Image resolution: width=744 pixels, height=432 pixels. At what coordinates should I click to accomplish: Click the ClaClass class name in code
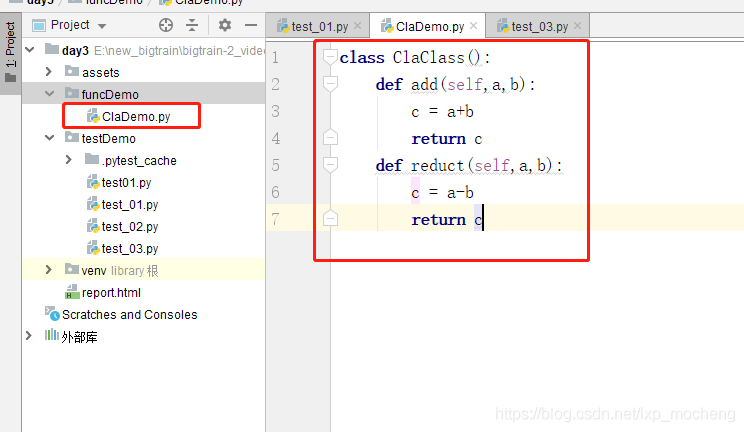click(428, 57)
